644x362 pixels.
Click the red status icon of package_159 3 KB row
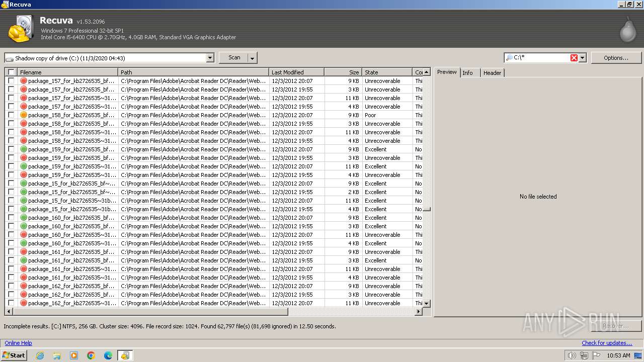pos(23,158)
